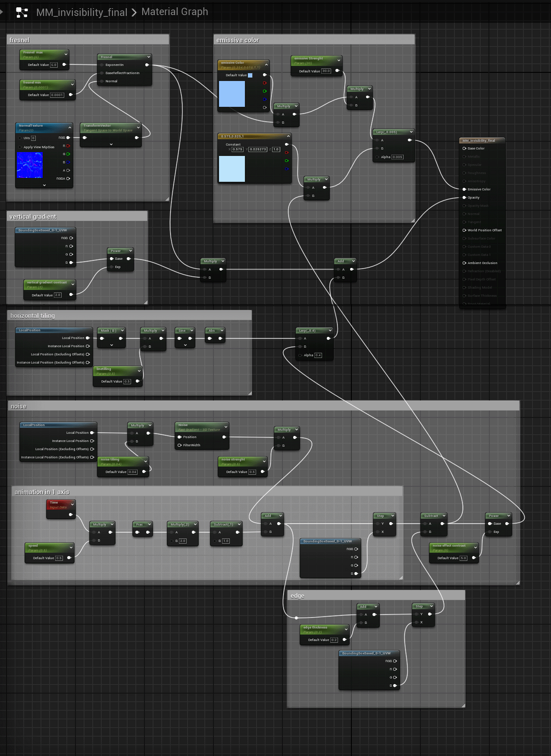
Task: Toggle the Lerp(,,0.005) node chevron
Action: (x=411, y=132)
